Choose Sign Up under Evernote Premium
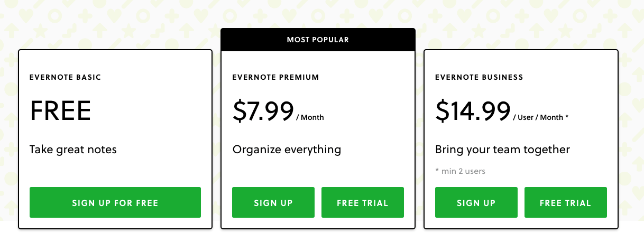The width and height of the screenshot is (644, 251). (273, 202)
